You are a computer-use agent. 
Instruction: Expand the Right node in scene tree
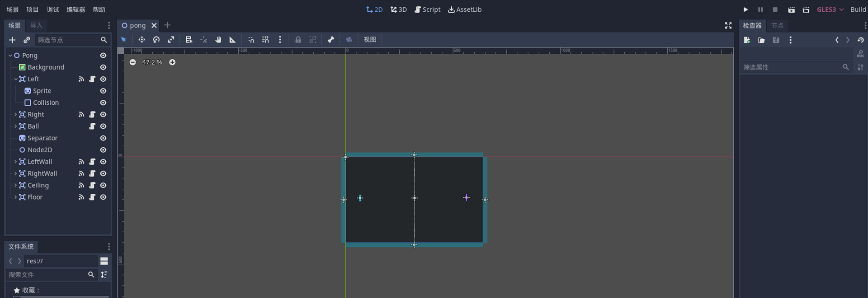point(15,115)
